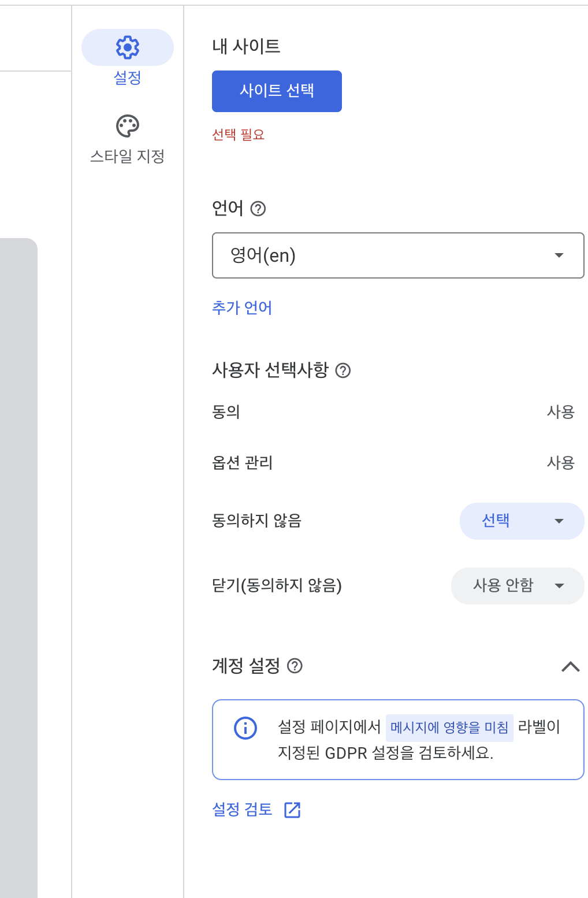Open 닫기(동의하지 않음) 사용 안함 dropdown

pos(518,586)
